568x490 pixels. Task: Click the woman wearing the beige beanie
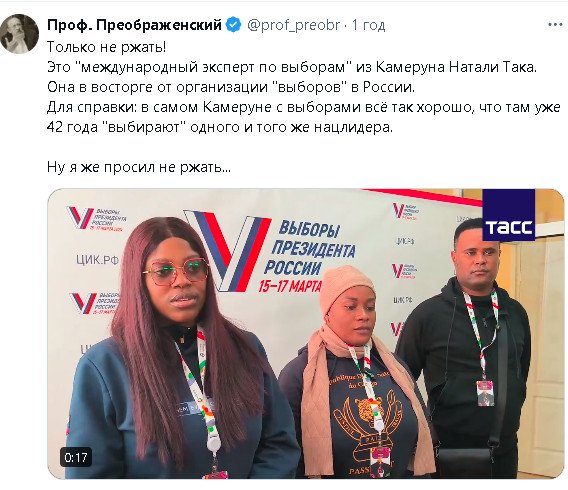pyautogui.click(x=356, y=373)
